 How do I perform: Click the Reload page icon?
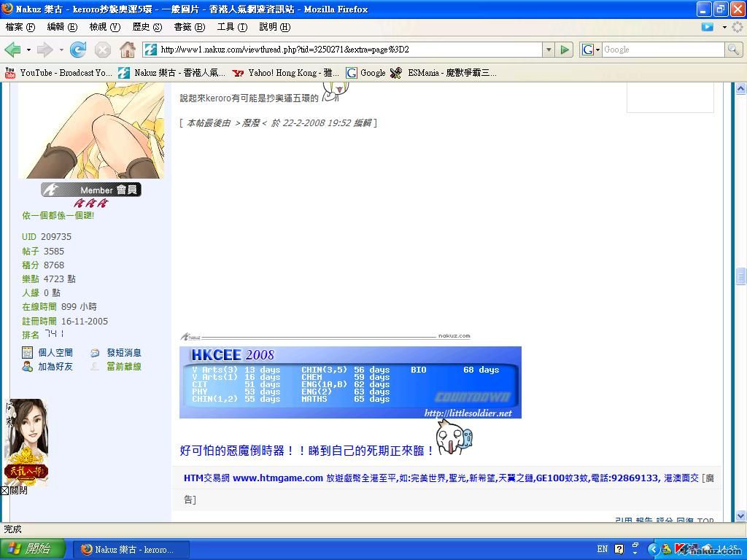[x=78, y=50]
